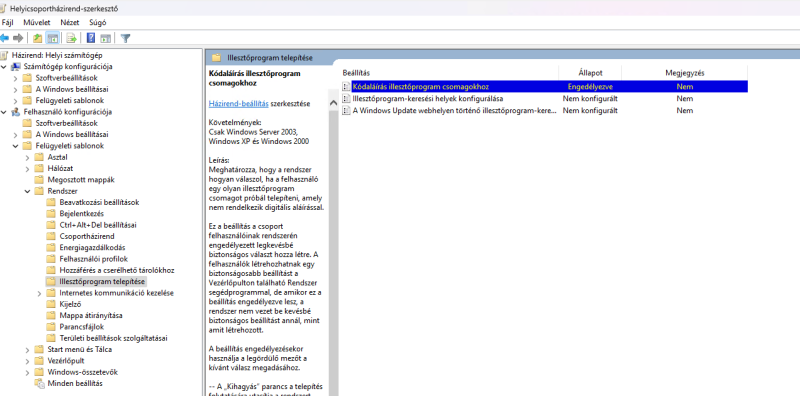Select Mappa átirányítása in the tree
Viewport: 800px width, 396px height.
91,315
